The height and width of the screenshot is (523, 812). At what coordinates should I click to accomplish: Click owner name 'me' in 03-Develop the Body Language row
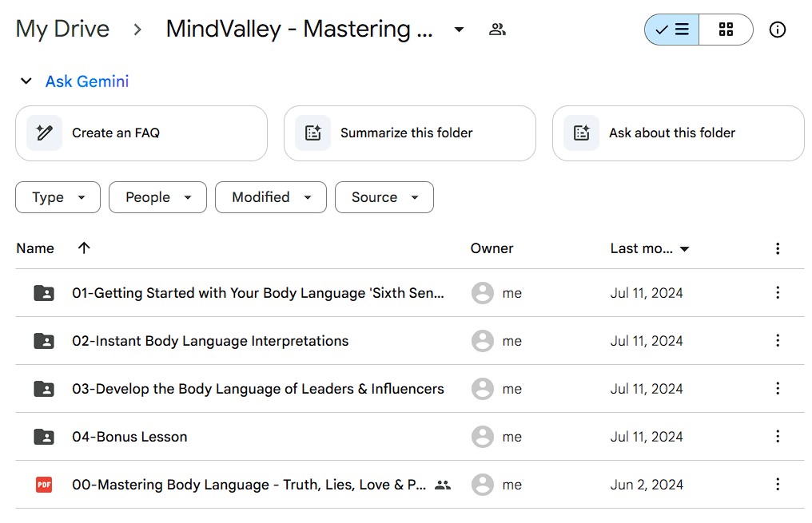coord(511,389)
